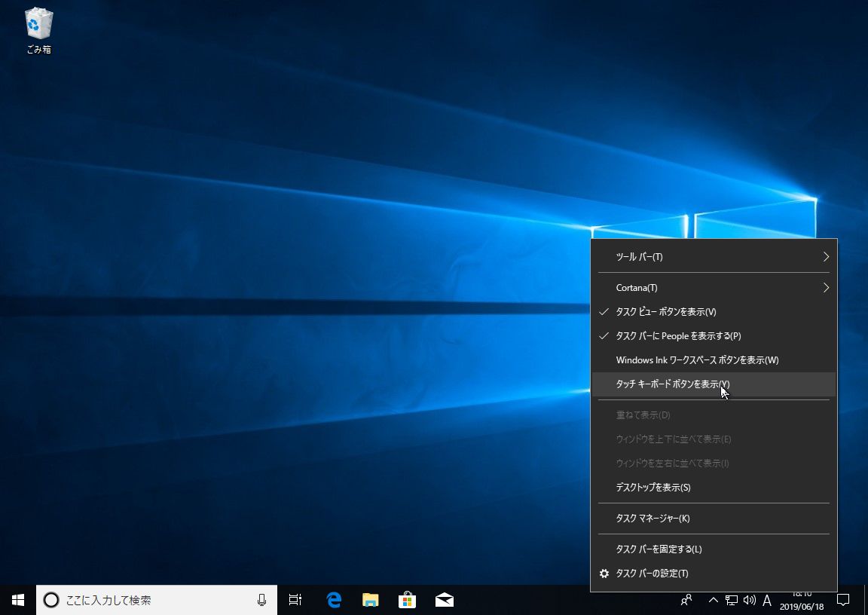Choose デスクトップを表示 in the menu
The height and width of the screenshot is (615, 868).
[653, 488]
